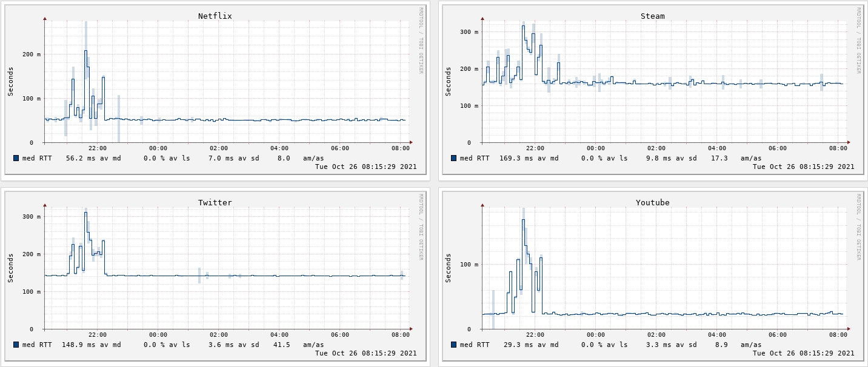Click the Netflix med RTT legend swatch
This screenshot has width=868, height=367.
[x=16, y=158]
